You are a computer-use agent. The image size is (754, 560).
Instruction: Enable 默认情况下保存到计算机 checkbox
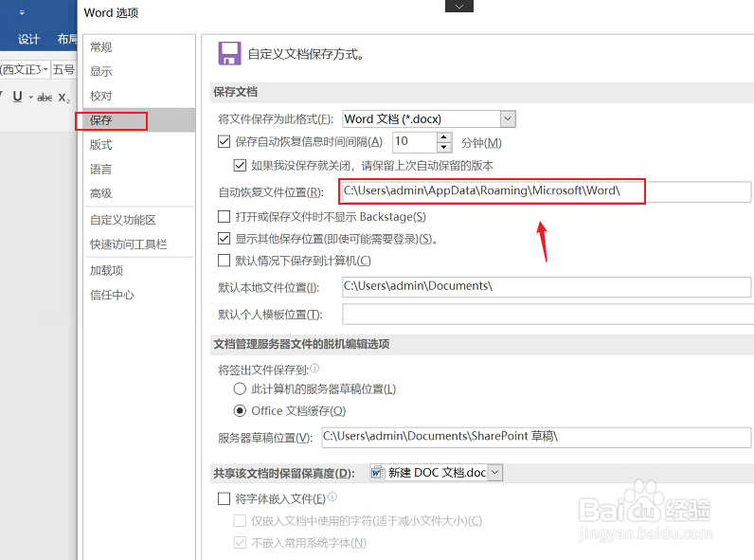click(x=224, y=261)
